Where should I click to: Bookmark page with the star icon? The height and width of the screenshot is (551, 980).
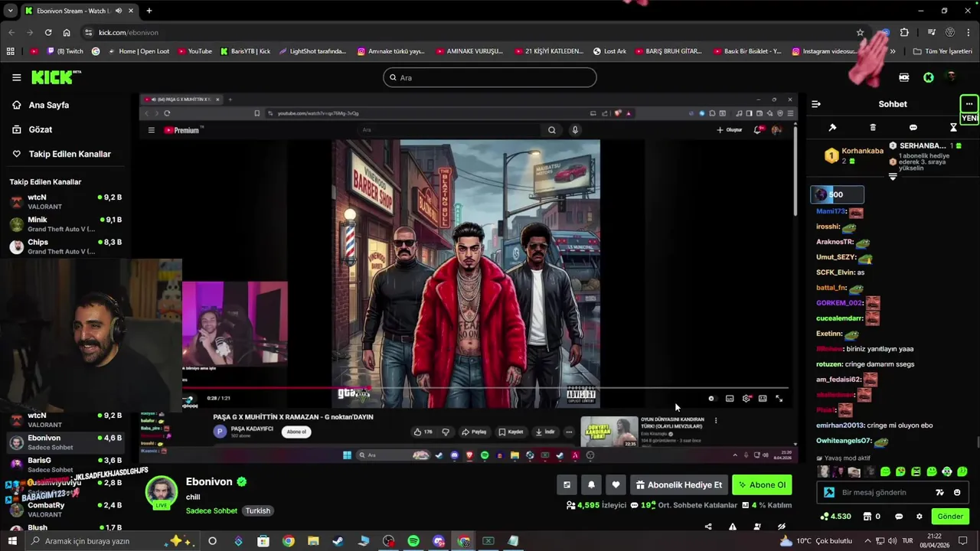pos(860,32)
